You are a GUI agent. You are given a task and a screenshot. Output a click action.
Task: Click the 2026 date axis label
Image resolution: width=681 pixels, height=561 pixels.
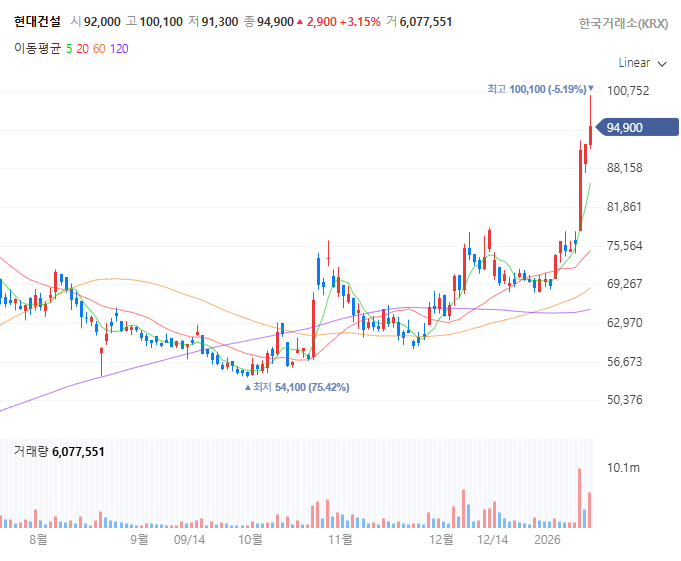(547, 540)
